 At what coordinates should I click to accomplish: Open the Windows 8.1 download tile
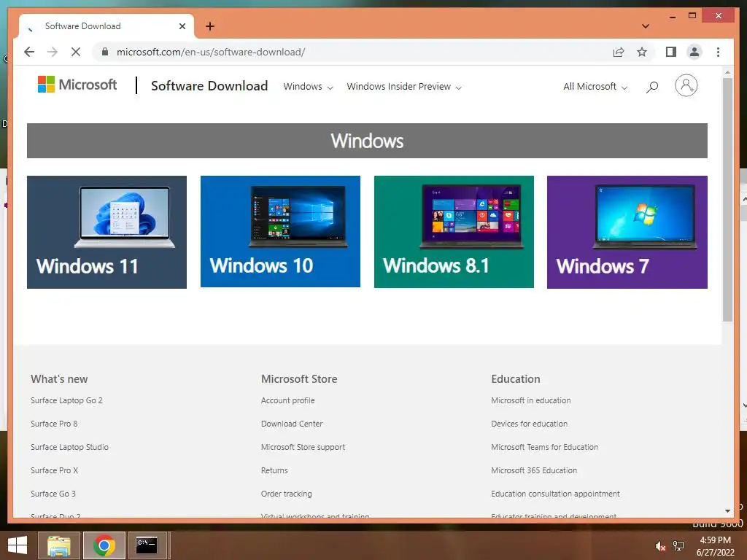coord(454,231)
